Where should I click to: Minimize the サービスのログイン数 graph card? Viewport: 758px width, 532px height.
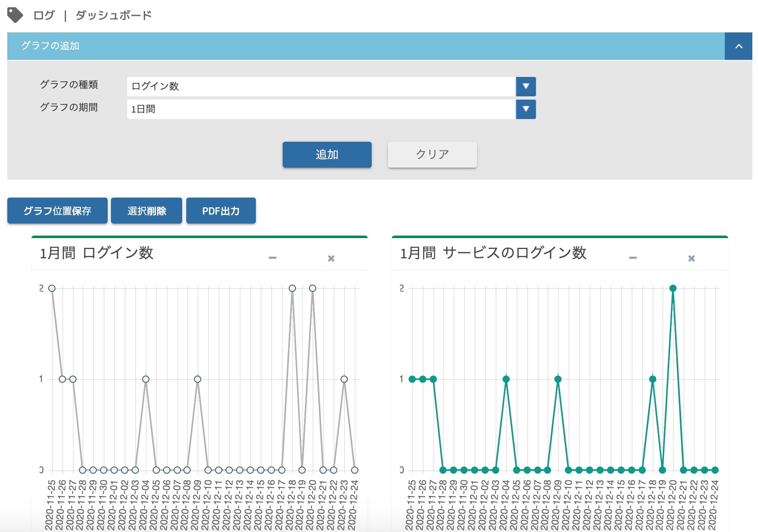(633, 257)
